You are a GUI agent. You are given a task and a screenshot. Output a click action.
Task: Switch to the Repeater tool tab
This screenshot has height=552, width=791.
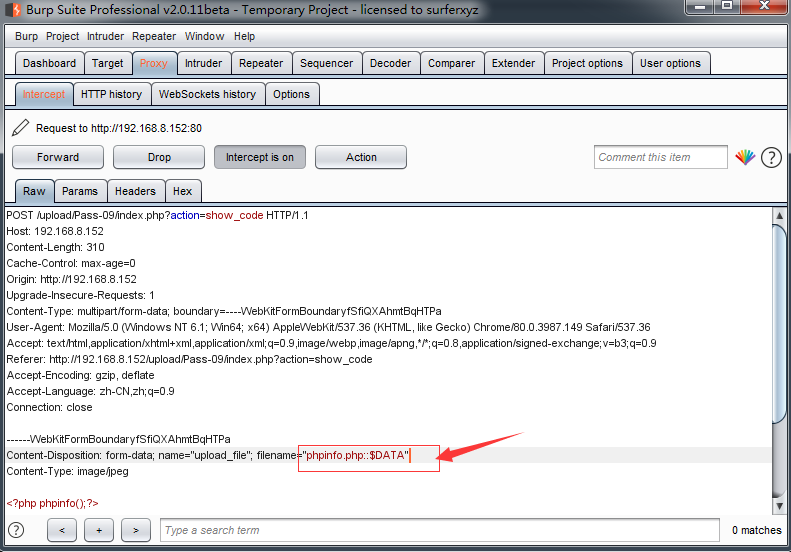(261, 64)
